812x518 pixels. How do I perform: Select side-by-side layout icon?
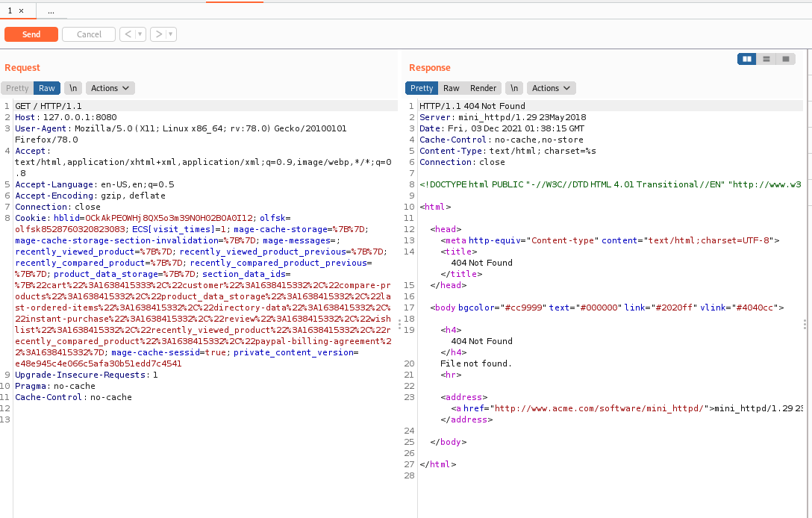747,59
